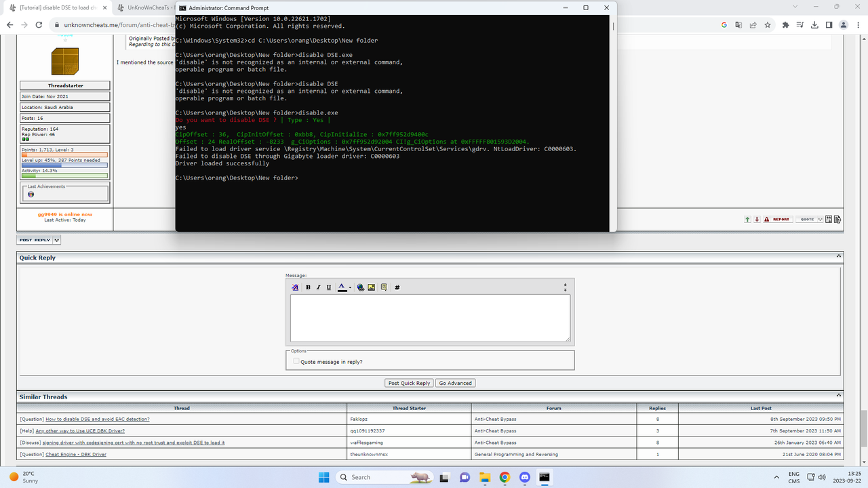The height and width of the screenshot is (488, 868).
Task: Insert a code block with the # icon
Action: (397, 287)
